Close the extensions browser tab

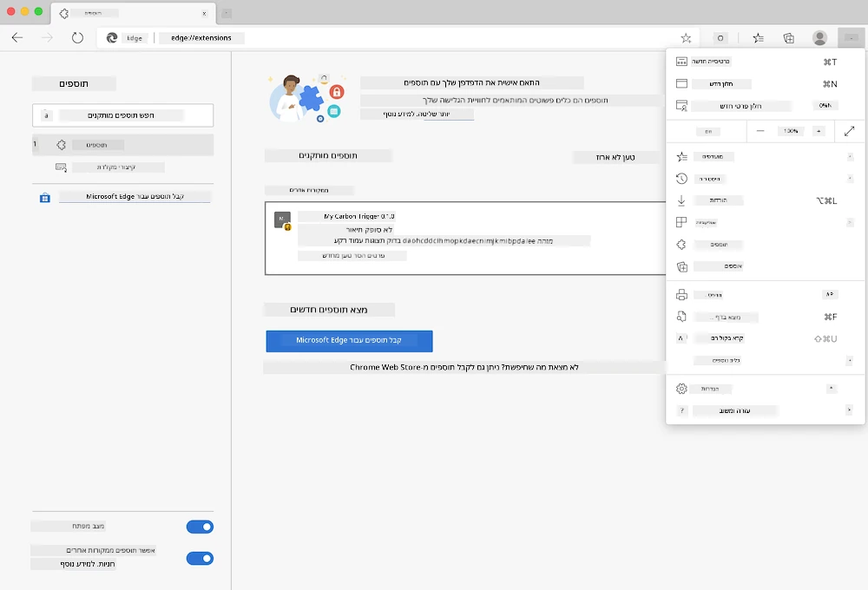pyautogui.click(x=204, y=13)
